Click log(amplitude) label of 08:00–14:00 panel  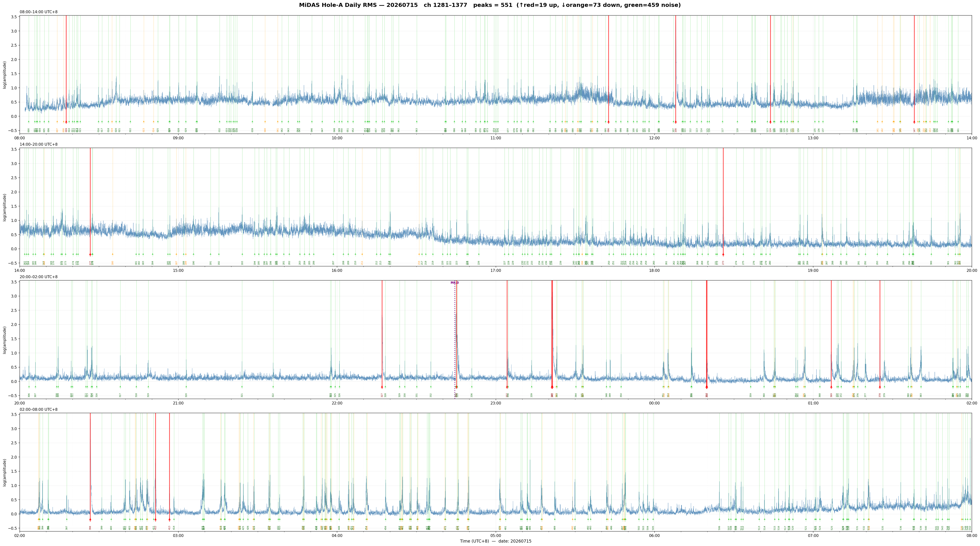[x=5, y=75]
